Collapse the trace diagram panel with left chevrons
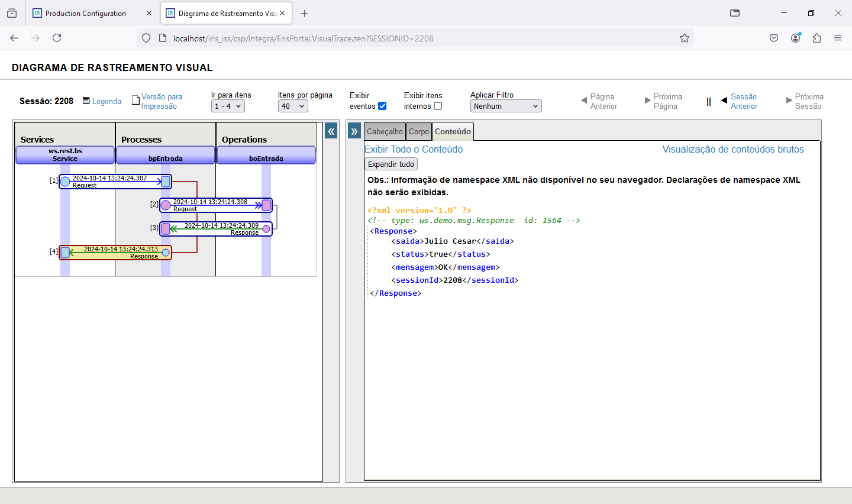The image size is (852, 504). (331, 131)
